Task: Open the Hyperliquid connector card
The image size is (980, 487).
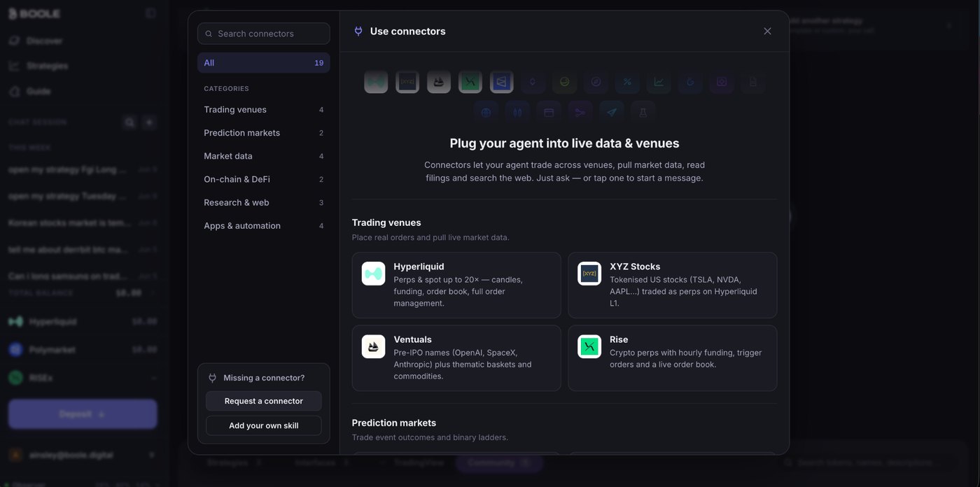Action: click(456, 285)
